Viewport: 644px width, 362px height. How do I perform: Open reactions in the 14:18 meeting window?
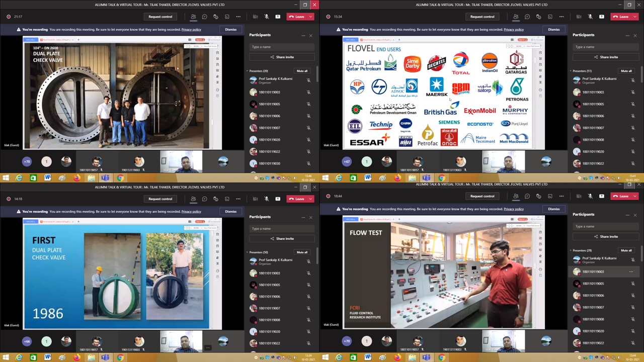216,199
